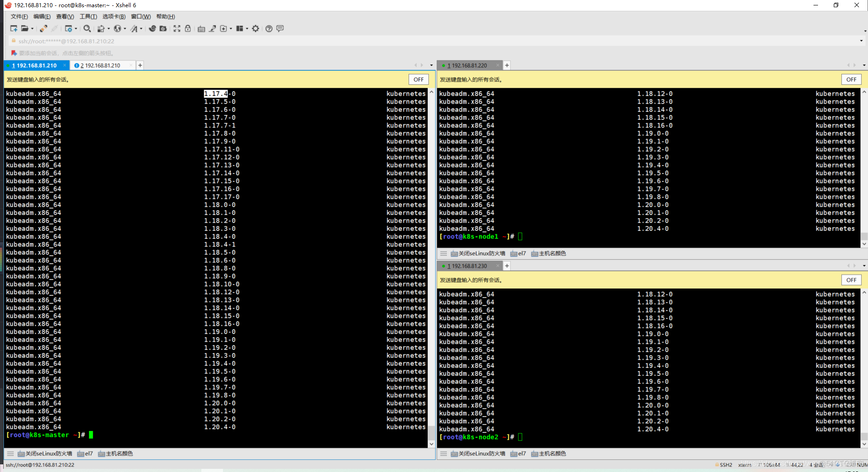Open tab list dropdown of master pane
Viewport: 868px width, 472px height.
(x=431, y=65)
